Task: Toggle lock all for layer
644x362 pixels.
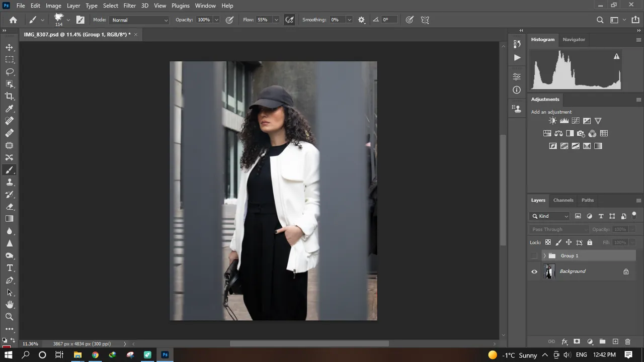Action: (590, 242)
